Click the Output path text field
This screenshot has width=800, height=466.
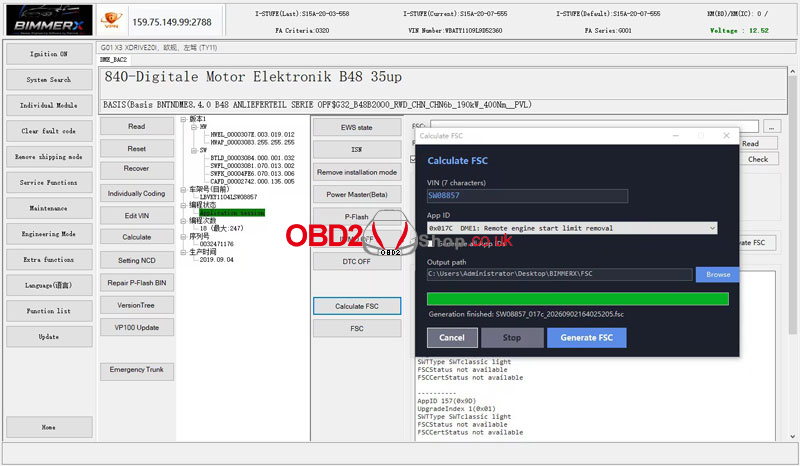click(x=560, y=274)
